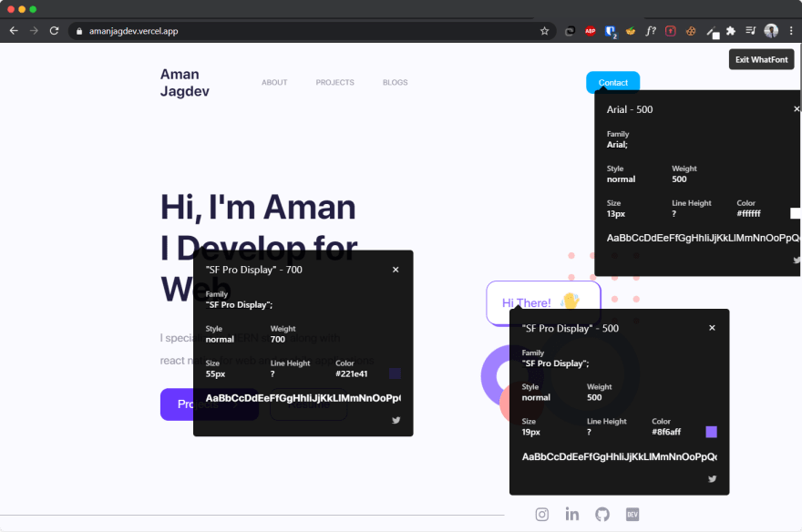Screen dimensions: 802x532
Task: Click the basket extension icon
Action: (630, 31)
